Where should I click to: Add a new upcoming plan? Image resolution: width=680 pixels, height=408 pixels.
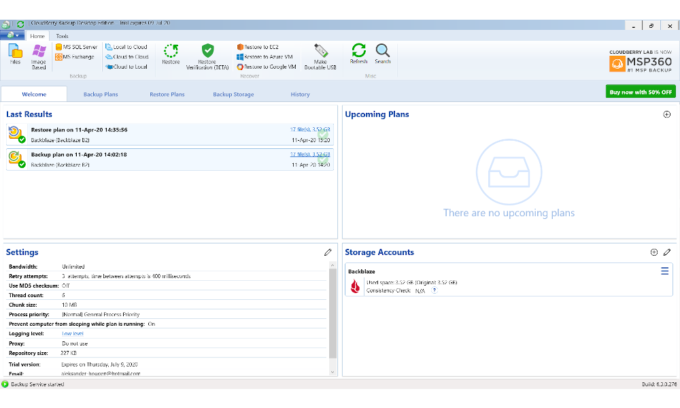point(667,114)
